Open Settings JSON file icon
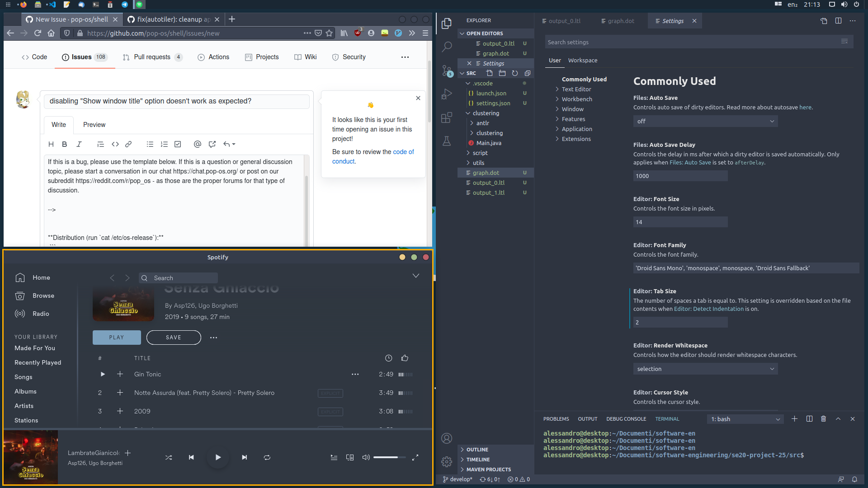This screenshot has height=488, width=868. (824, 21)
